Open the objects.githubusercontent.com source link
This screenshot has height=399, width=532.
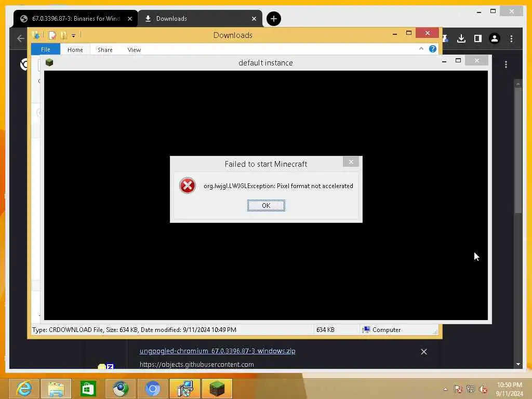(x=196, y=364)
